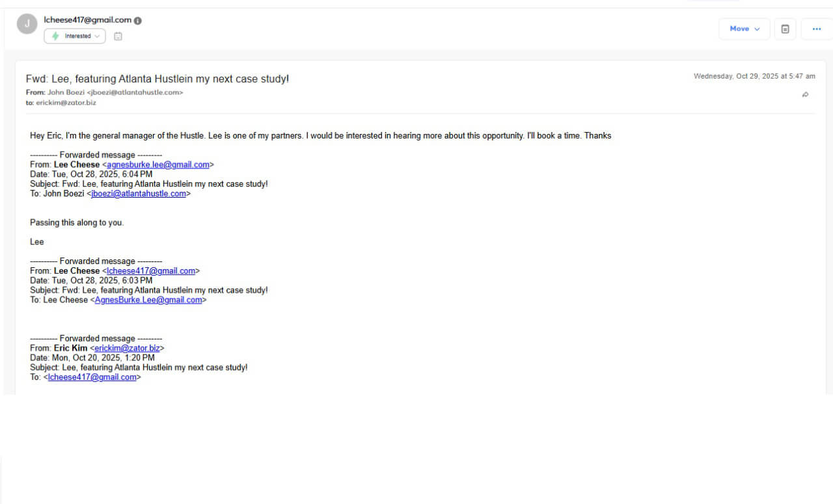Click the forward arrow icon under the timestamp
833x504 pixels.
[x=805, y=94]
